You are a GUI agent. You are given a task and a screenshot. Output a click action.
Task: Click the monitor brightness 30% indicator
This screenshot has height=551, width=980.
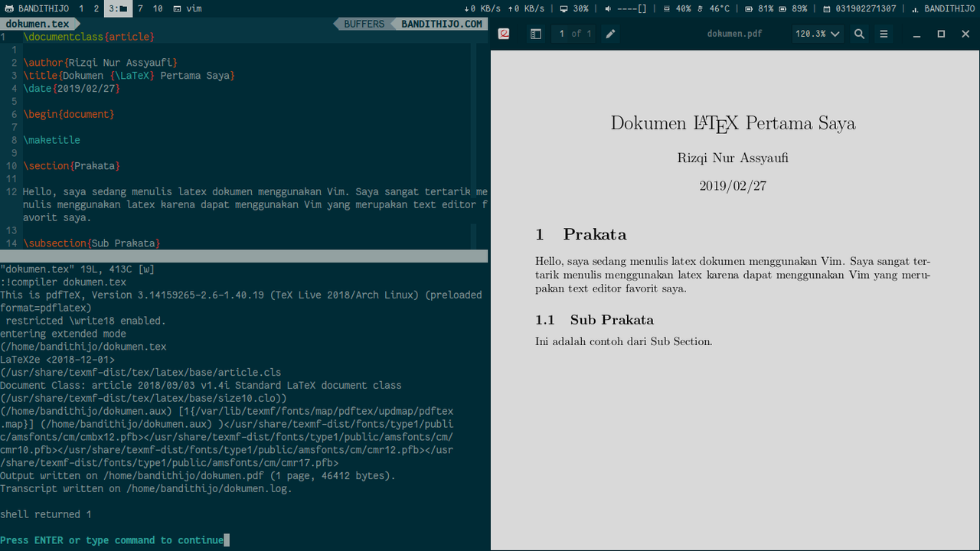(x=574, y=8)
